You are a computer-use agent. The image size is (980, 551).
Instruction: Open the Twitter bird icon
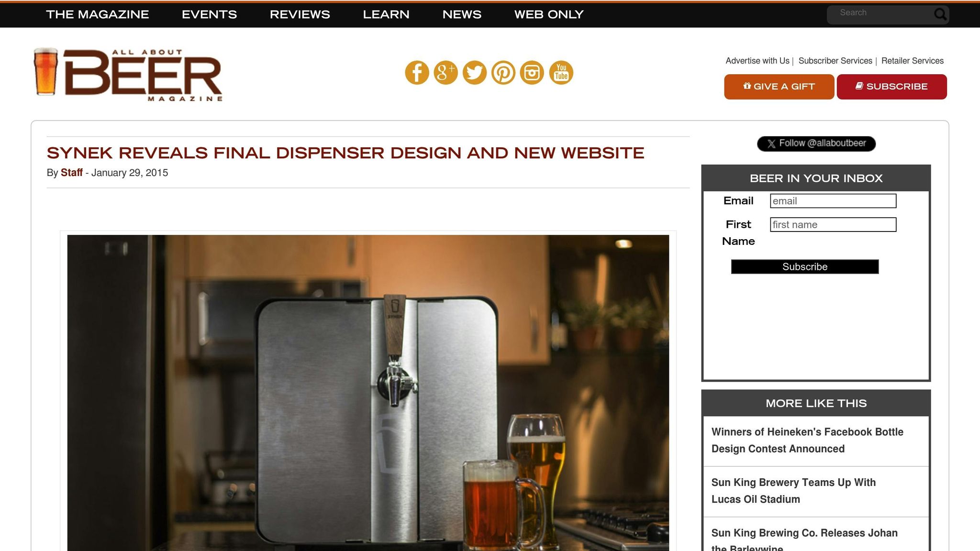[474, 73]
